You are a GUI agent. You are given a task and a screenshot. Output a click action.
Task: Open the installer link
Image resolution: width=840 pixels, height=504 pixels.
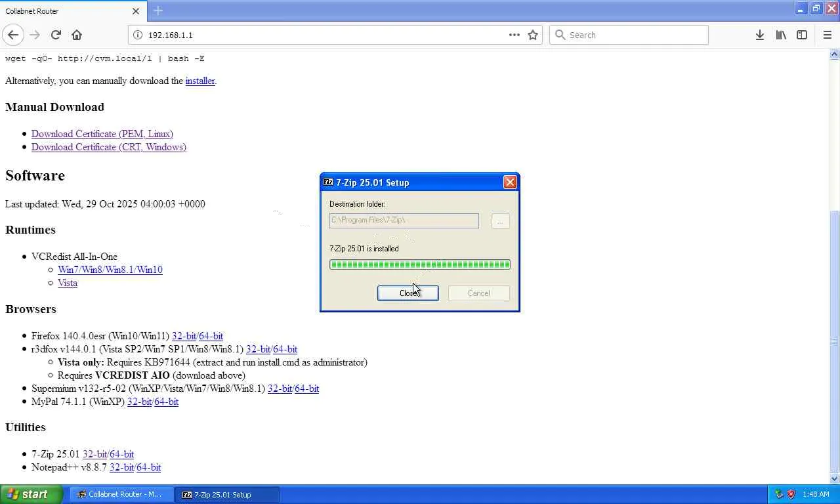pyautogui.click(x=200, y=81)
